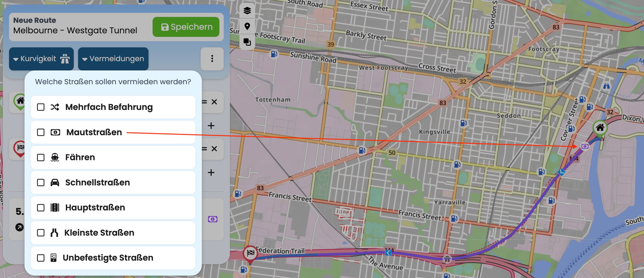This screenshot has height=278, width=644.
Task: Remove the first waypoint with its X icon
Action: pyautogui.click(x=214, y=102)
